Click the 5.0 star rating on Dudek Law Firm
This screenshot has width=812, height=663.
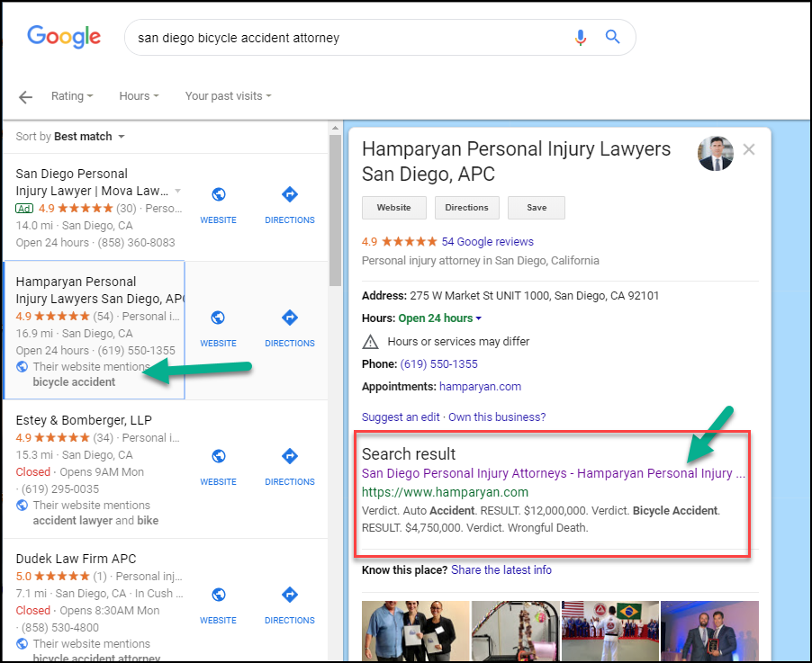pyautogui.click(x=53, y=577)
